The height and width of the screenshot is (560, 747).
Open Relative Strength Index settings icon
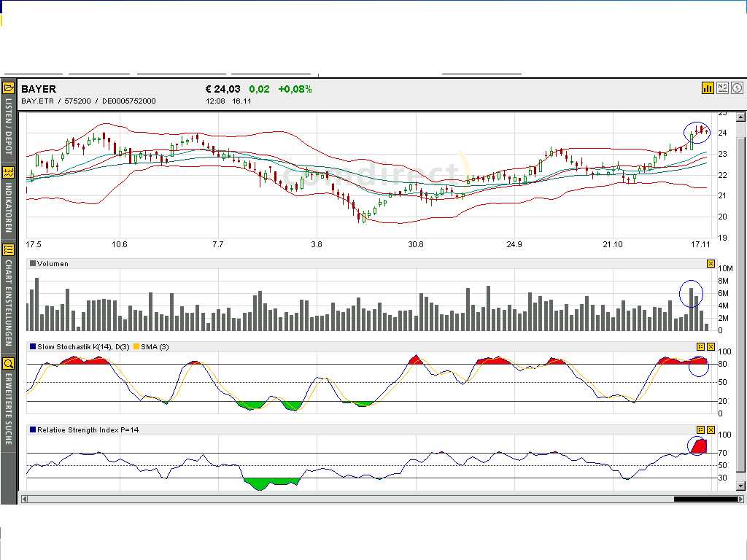point(700,429)
